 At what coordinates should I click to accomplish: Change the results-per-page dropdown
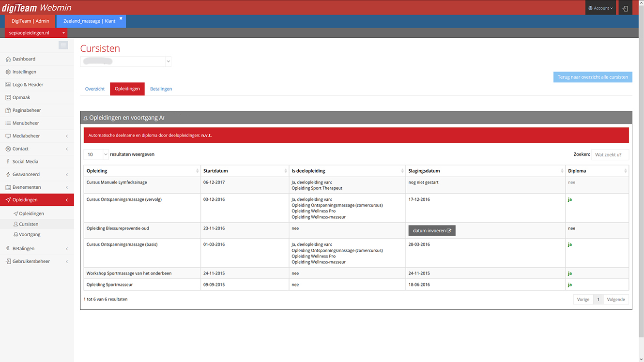96,154
